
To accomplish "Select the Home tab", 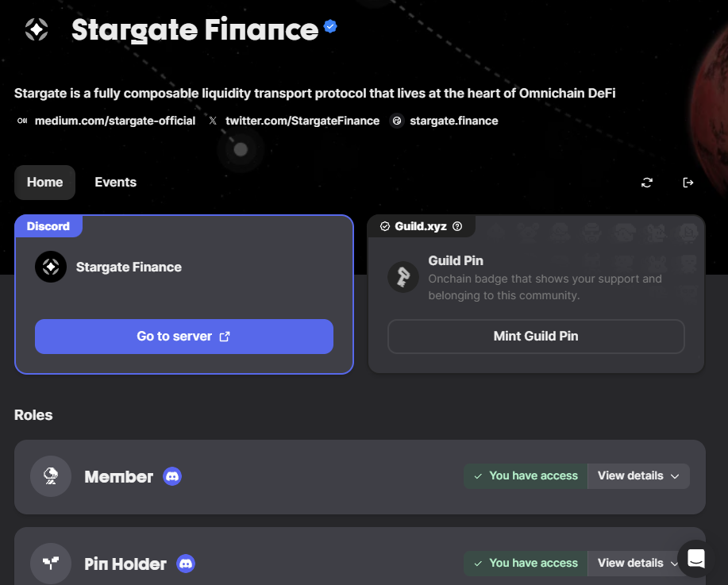I will (44, 182).
